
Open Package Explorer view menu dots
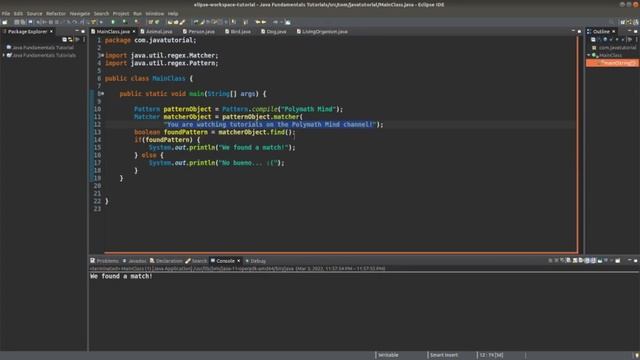pos(84,40)
